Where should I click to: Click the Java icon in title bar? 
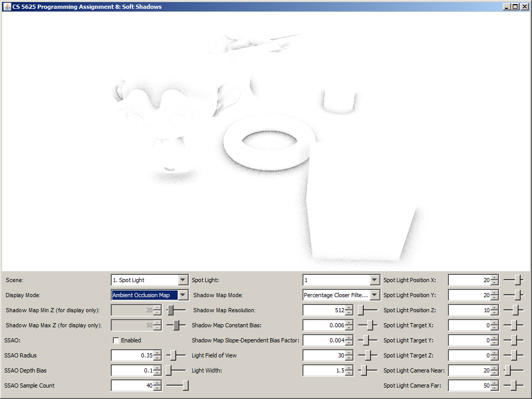(x=7, y=7)
